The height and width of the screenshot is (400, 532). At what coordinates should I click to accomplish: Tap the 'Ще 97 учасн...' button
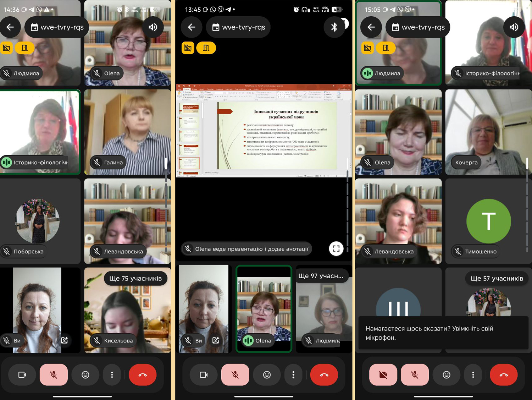click(x=321, y=276)
